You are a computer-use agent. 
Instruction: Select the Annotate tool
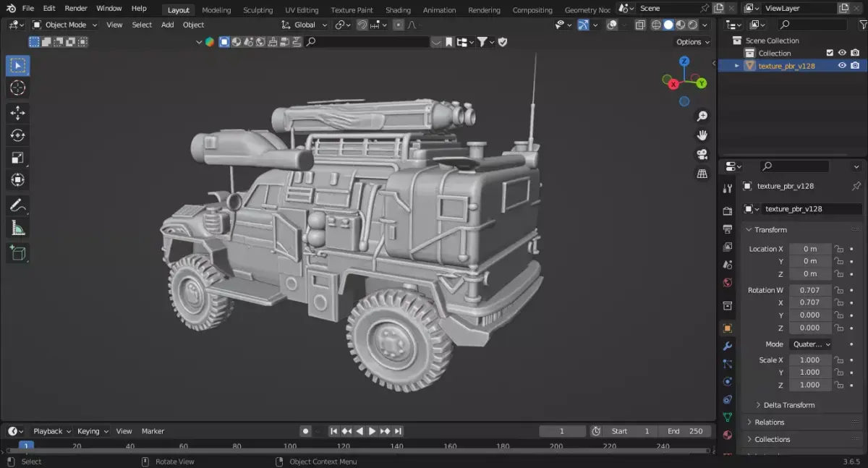pos(18,205)
